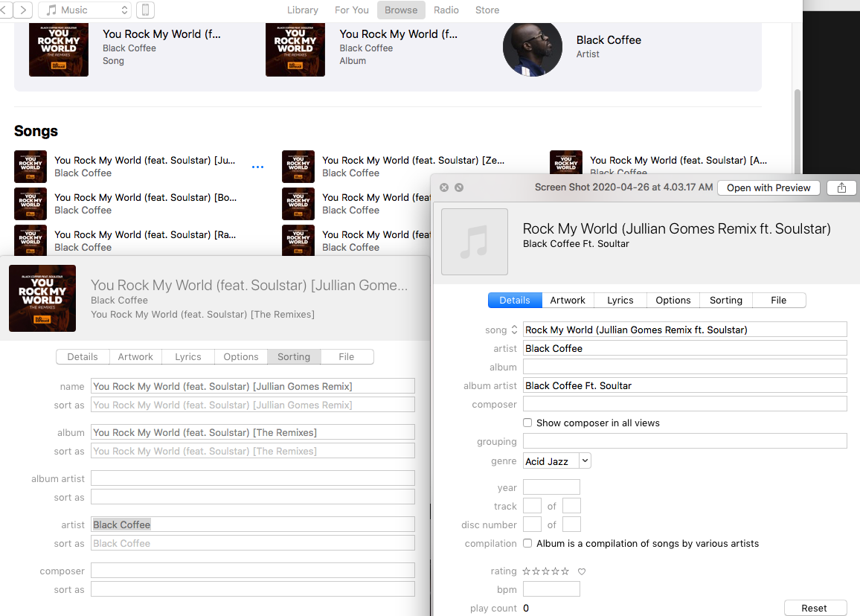
Task: Click the device (iPhone) icon in toolbar
Action: 145,10
